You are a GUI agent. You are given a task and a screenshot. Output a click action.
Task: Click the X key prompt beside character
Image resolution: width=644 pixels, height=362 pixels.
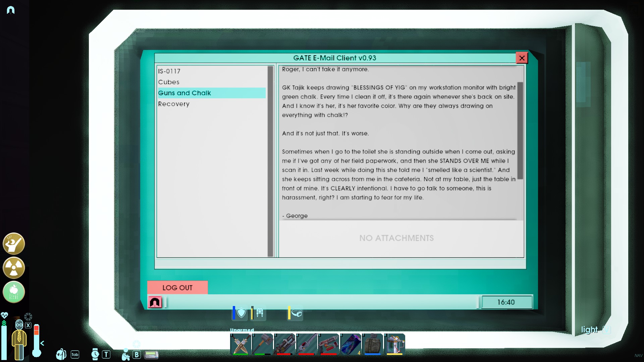[28, 325]
